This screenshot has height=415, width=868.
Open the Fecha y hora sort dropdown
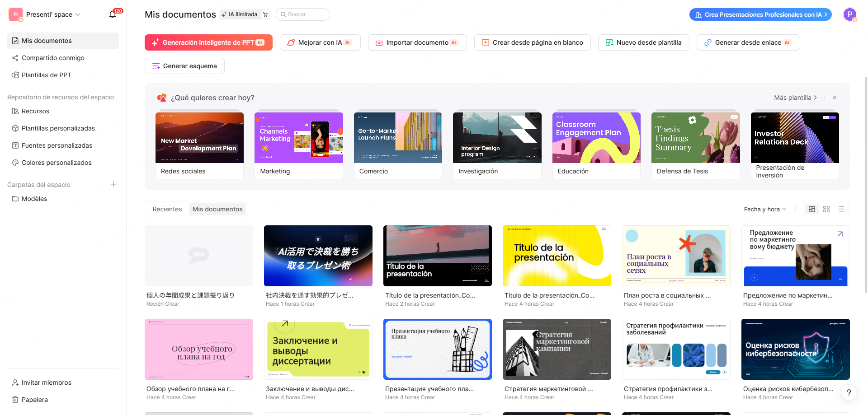[765, 209]
